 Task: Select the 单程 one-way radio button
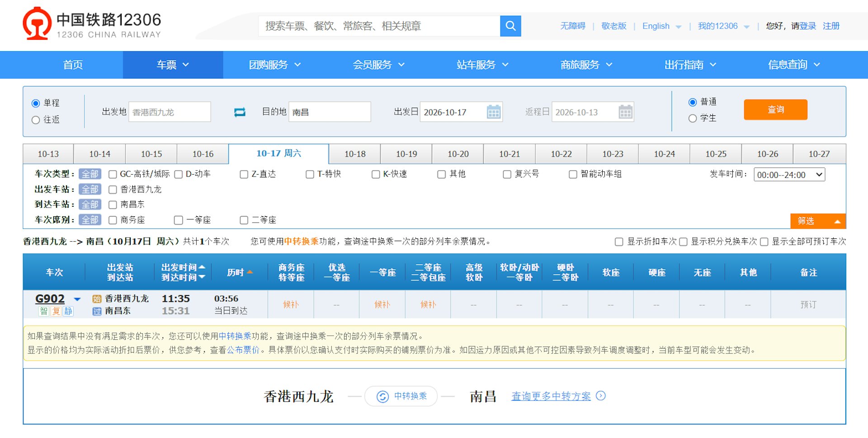tap(36, 103)
